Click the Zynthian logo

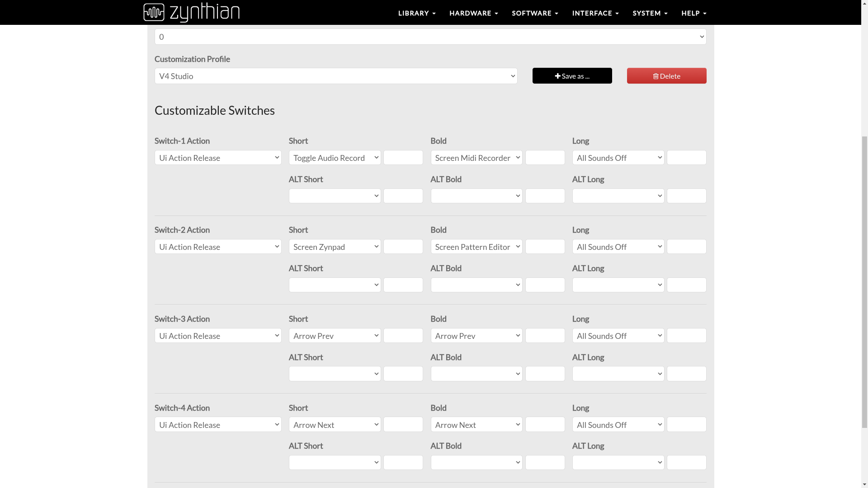(x=191, y=12)
